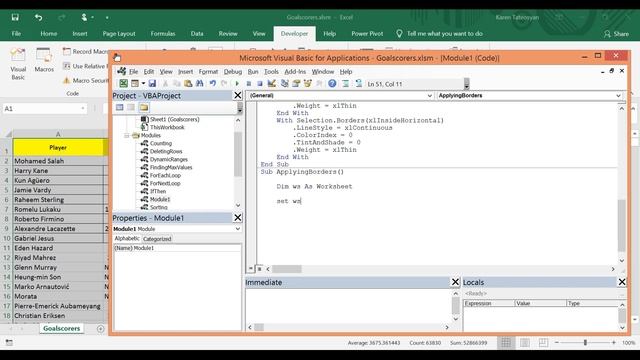Screen dimensions: 640x360
Task: Click Excel Save icon in quick access toolbar
Action: point(15,17)
